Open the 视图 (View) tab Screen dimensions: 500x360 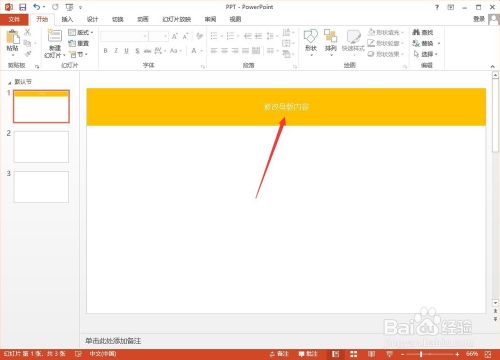coord(235,19)
